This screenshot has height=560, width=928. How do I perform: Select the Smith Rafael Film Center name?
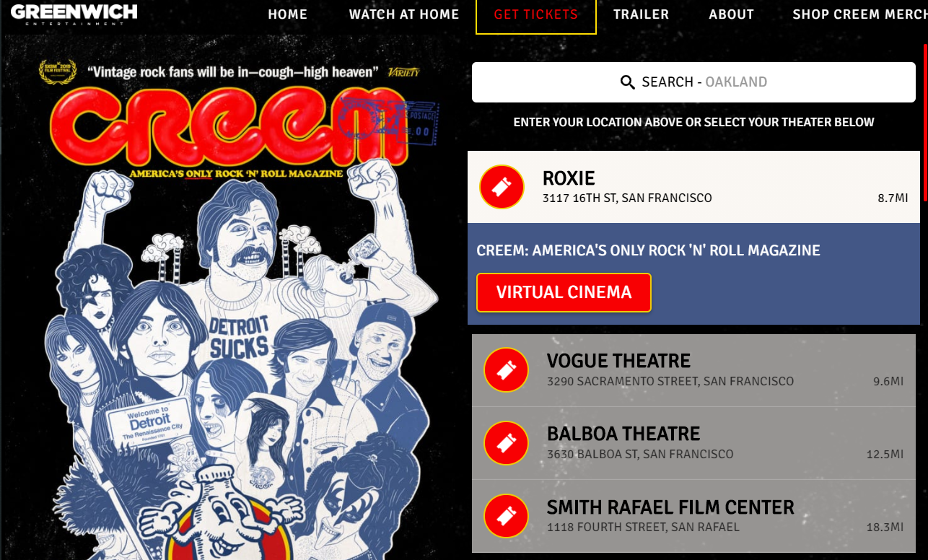(670, 507)
